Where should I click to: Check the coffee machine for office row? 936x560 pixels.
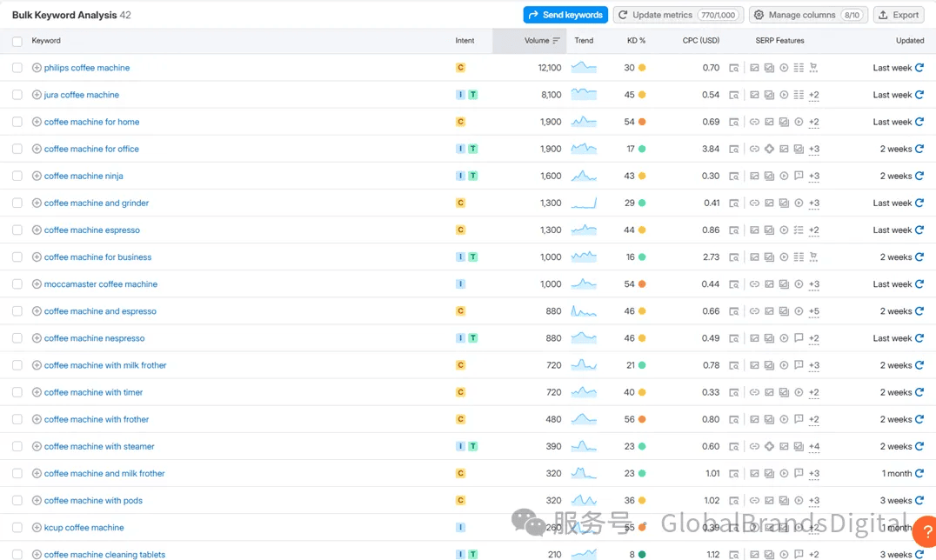click(17, 149)
